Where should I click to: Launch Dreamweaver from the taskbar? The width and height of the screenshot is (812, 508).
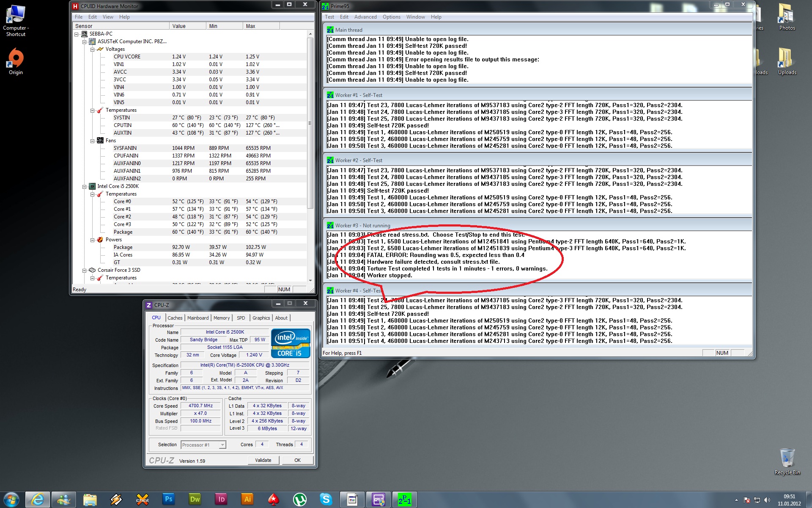[195, 500]
